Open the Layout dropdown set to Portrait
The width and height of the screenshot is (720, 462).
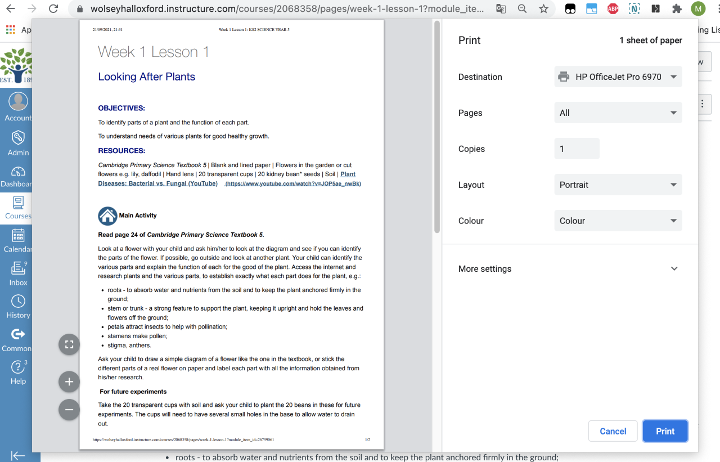point(618,185)
